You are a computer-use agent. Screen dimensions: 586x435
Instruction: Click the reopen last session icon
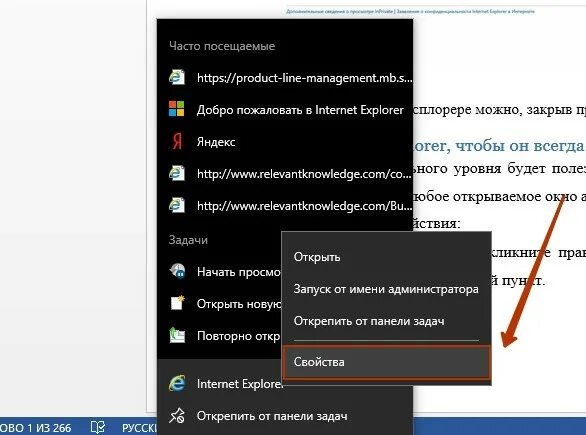(x=177, y=335)
